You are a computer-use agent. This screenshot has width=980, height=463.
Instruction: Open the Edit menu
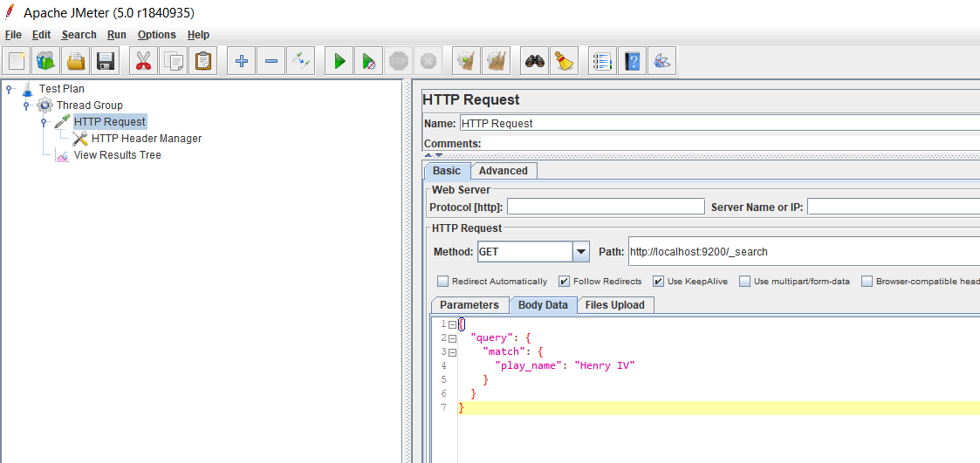pos(41,35)
